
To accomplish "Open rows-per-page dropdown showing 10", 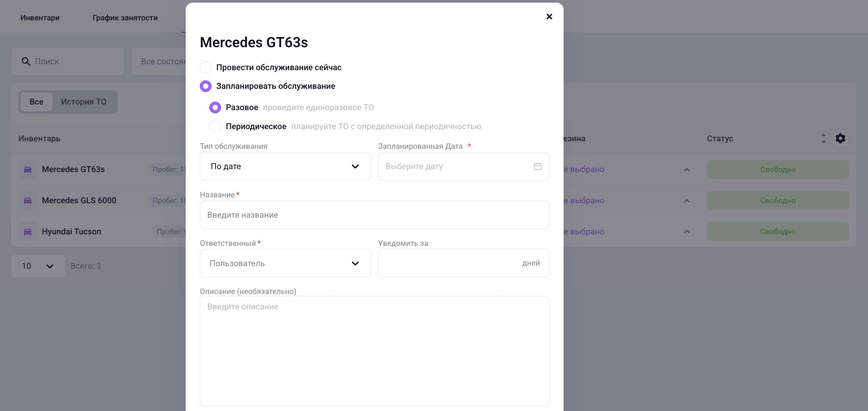I will 38,266.
